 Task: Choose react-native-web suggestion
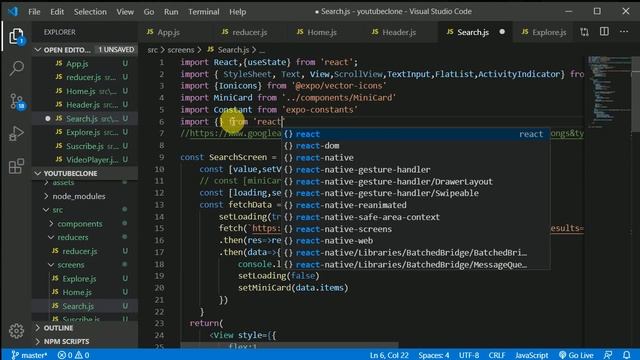[x=415, y=241]
